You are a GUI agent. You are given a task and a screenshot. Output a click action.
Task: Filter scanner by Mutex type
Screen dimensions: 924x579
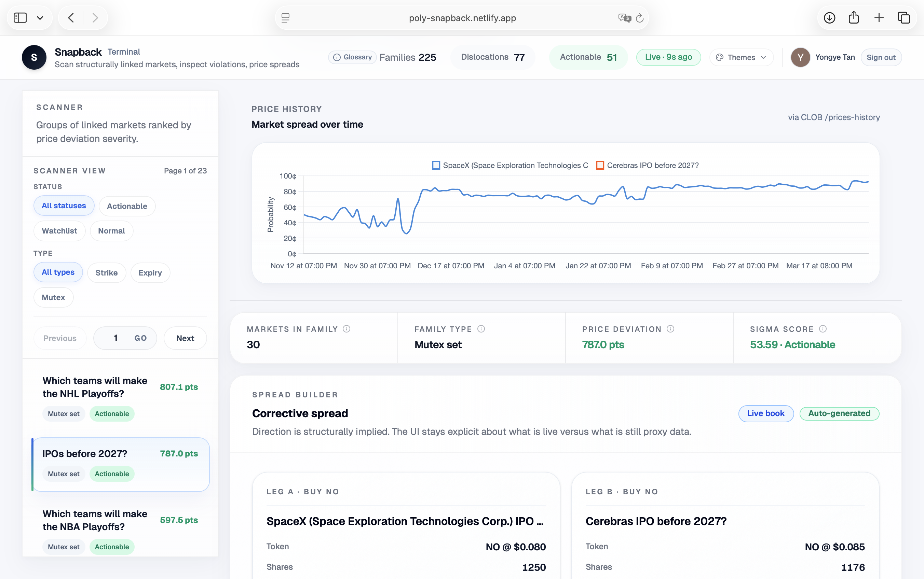coord(53,298)
